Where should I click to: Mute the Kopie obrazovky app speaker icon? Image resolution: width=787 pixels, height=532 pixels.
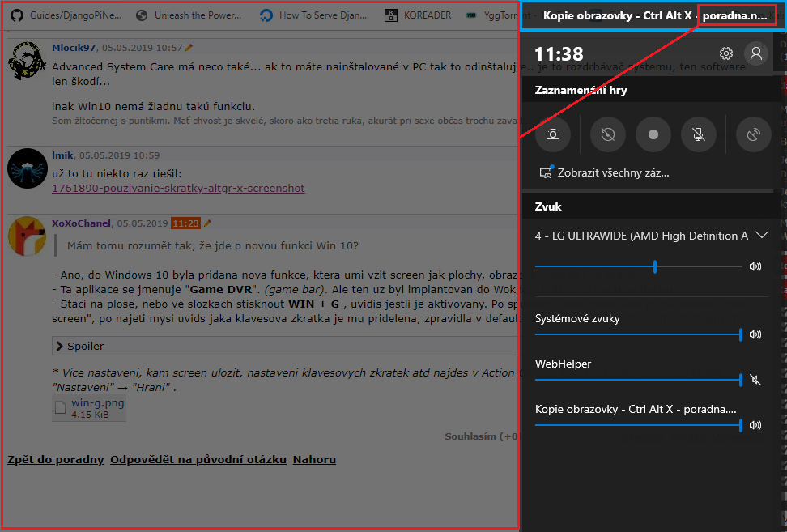(x=755, y=426)
